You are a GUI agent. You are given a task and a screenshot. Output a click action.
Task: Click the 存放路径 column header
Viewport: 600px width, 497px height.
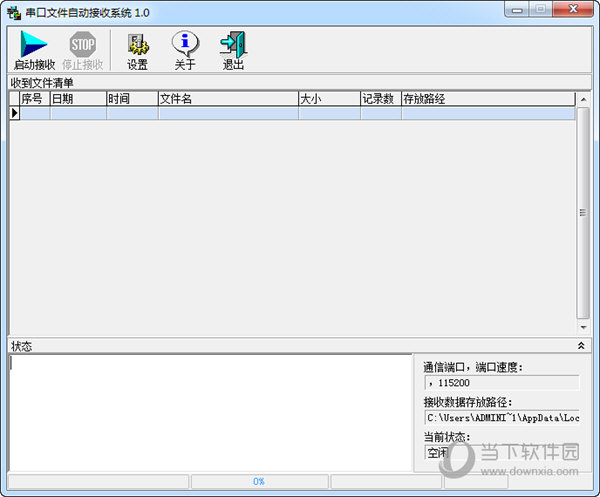tap(487, 99)
